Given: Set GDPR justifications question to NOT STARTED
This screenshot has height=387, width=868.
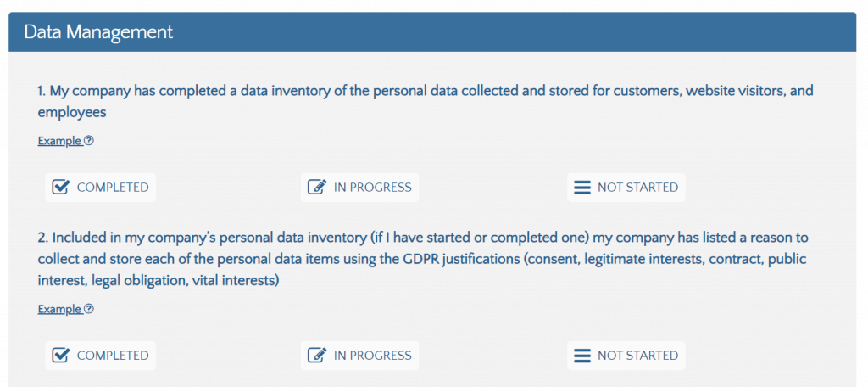Looking at the screenshot, I should (x=626, y=356).
